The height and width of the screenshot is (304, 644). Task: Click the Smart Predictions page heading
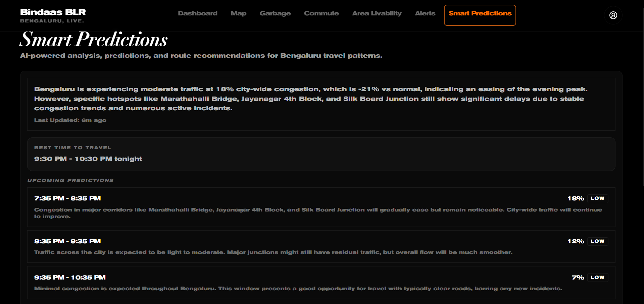point(94,40)
